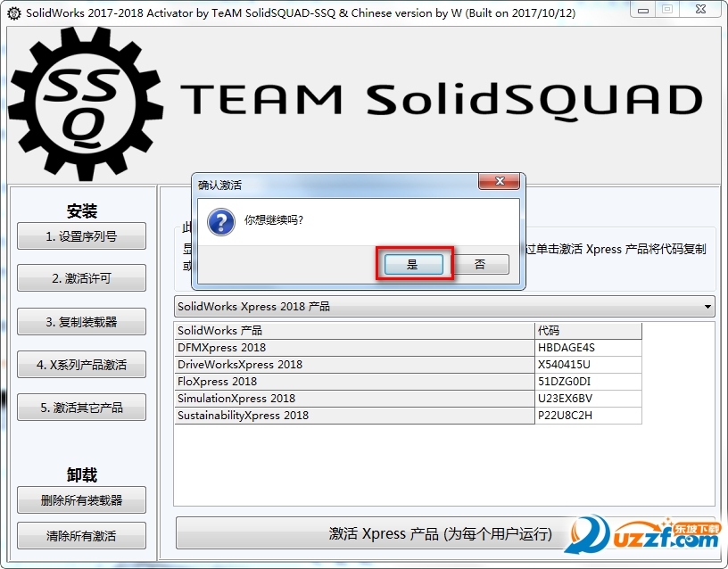Click the 2. 激活许可 button
The height and width of the screenshot is (569, 728).
point(82,278)
